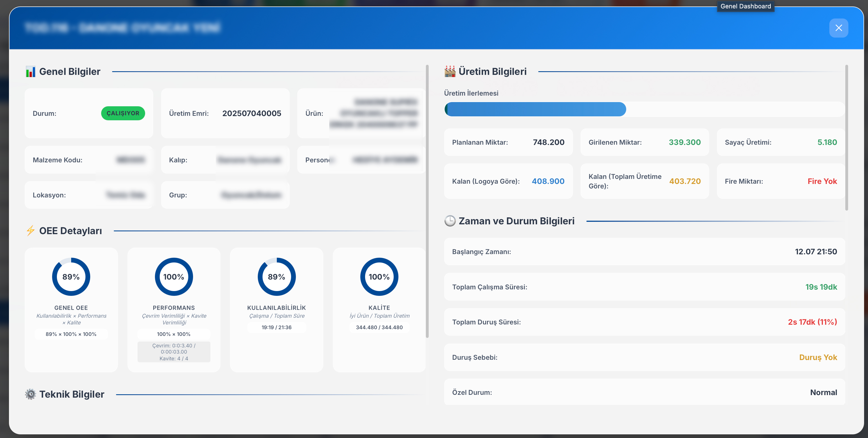Viewport: 868px width, 438px height.
Task: Click the right panel vertical scrollbar
Action: (x=846, y=138)
